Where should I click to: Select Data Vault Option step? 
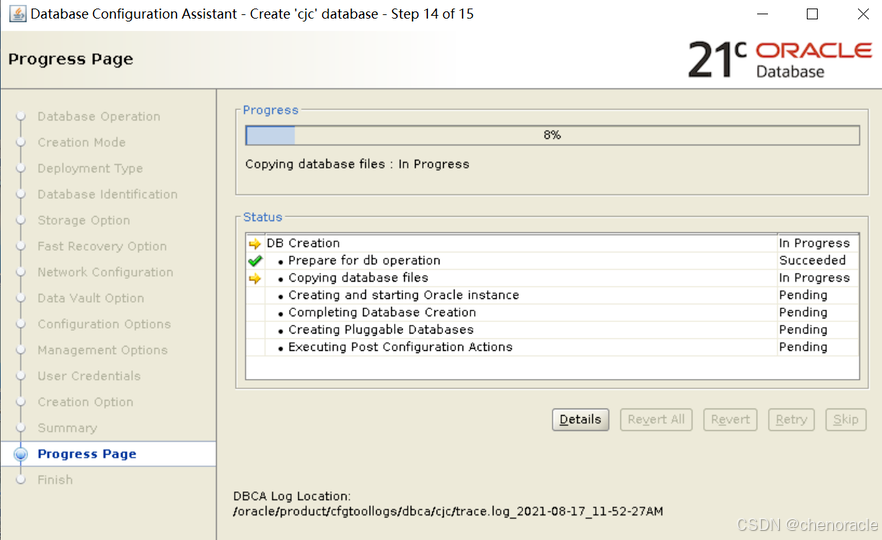tap(91, 298)
